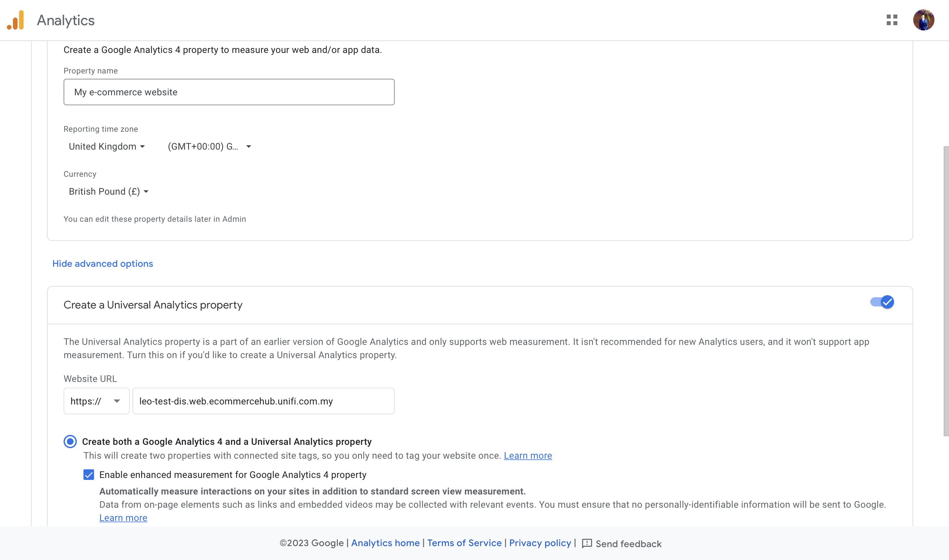Image resolution: width=949 pixels, height=560 pixels.
Task: Click the vertical page scrollbar
Action: coord(946,291)
